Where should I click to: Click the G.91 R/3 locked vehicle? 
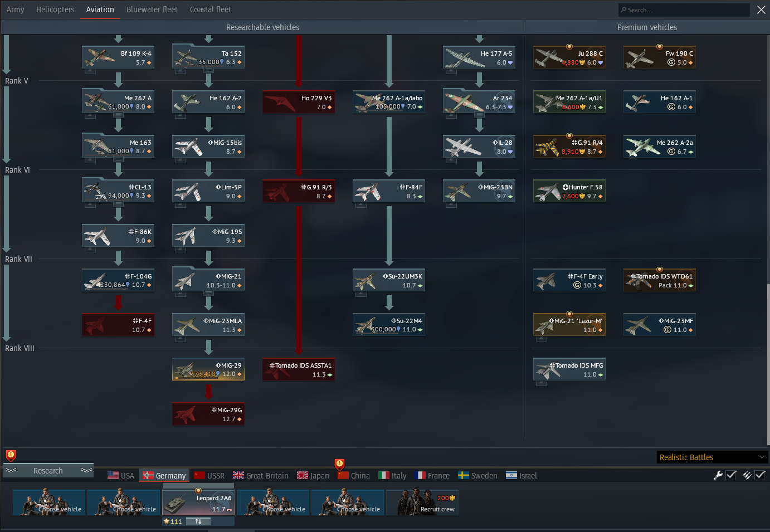tap(299, 191)
